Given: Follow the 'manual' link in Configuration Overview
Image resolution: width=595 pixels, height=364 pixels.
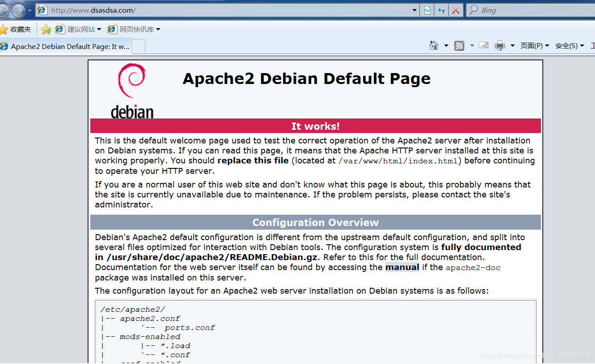Looking at the screenshot, I should 402,267.
